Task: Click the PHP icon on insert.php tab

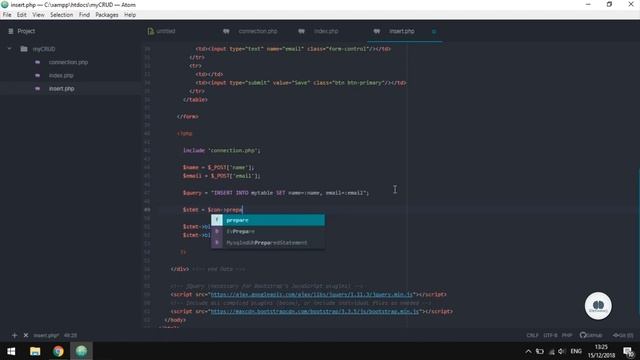Action: tap(377, 31)
